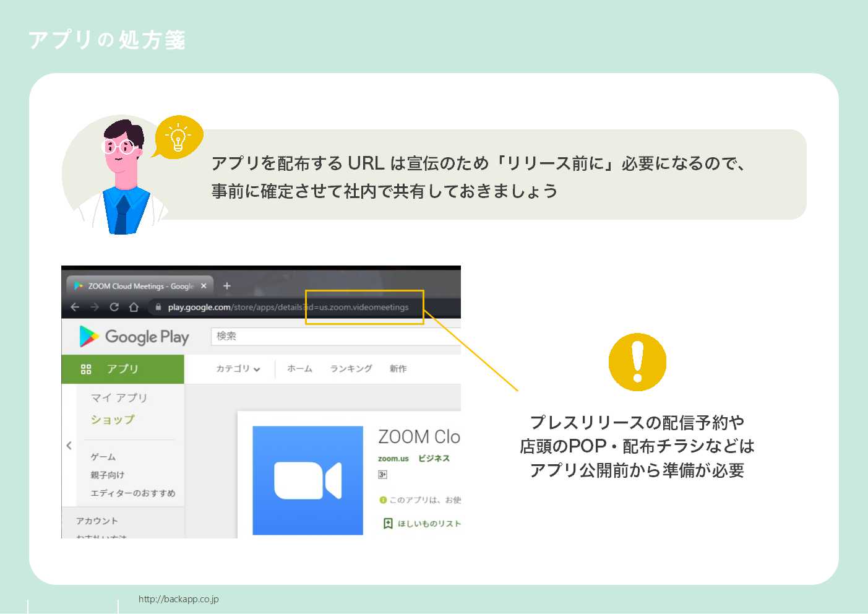Open the http://backapp.co.jp link
This screenshot has height=614, width=868.
[179, 599]
